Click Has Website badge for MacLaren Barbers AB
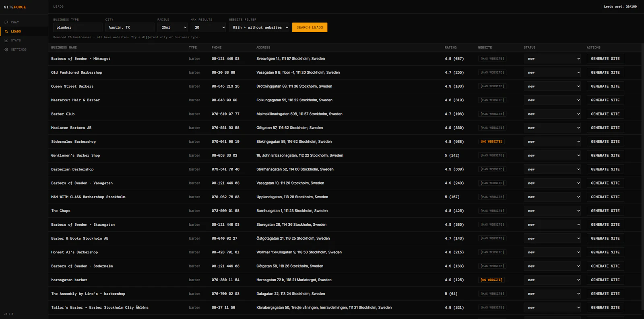 [492, 128]
